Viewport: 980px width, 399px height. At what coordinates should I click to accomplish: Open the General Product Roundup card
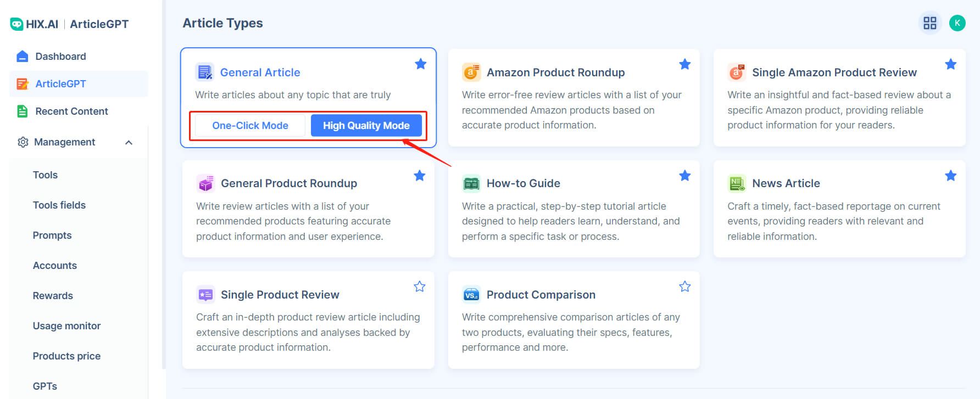308,209
